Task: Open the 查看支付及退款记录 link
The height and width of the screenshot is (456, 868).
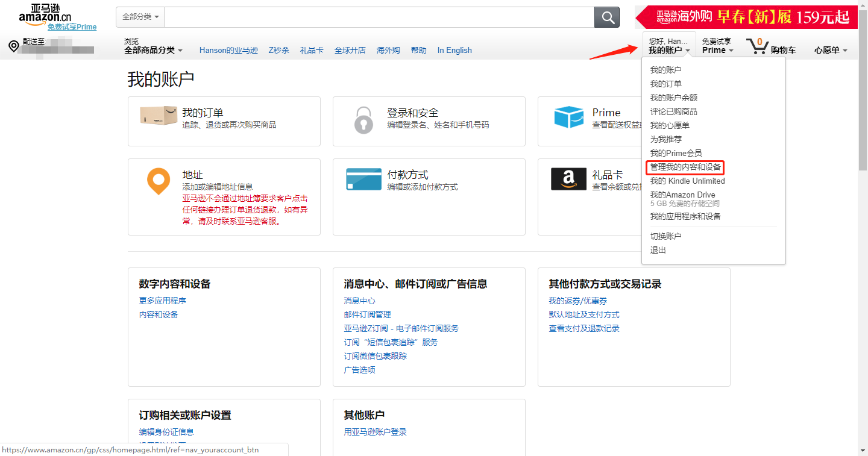Action: (x=584, y=328)
